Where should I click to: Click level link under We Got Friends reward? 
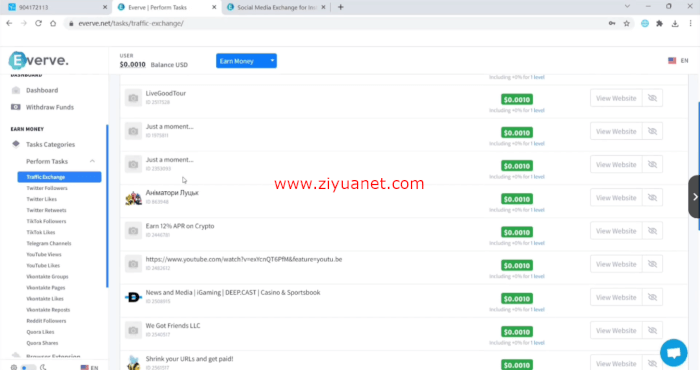click(x=539, y=343)
